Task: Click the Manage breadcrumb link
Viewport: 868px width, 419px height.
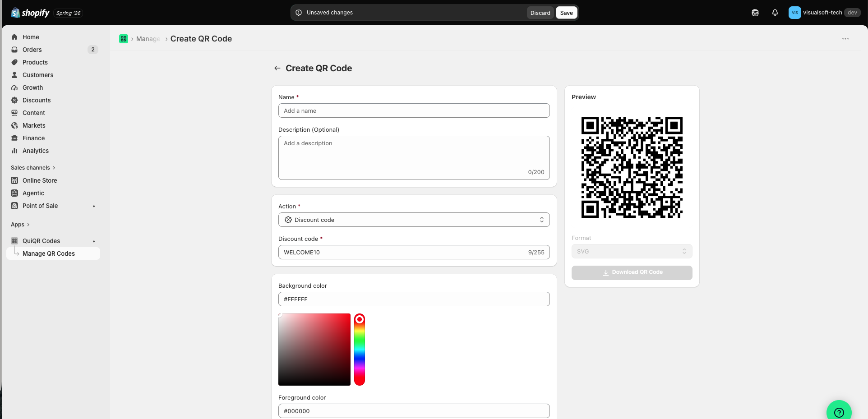Action: click(148, 39)
